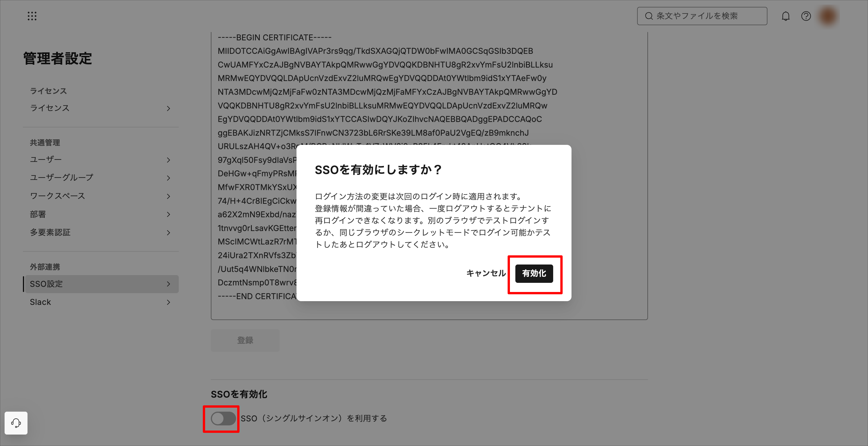This screenshot has height=446, width=868.
Task: Click the search field 条文やファイルを検索
Action: coord(702,16)
